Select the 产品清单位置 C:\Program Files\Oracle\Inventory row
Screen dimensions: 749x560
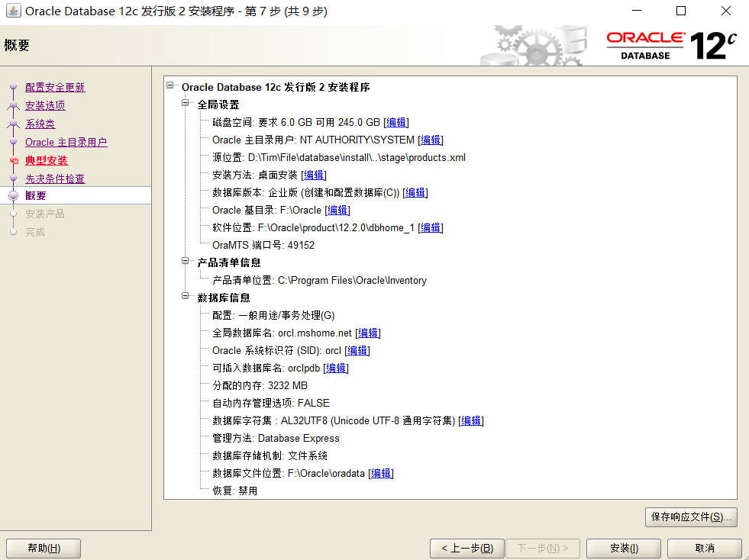pyautogui.click(x=320, y=280)
